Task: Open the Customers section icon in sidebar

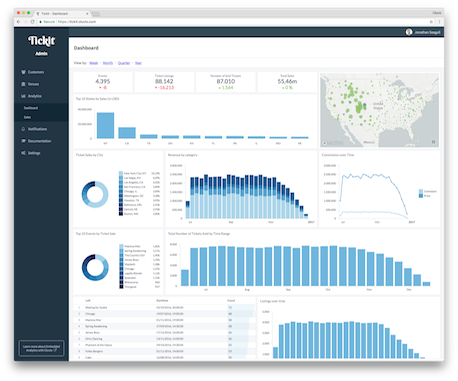Action: pyautogui.click(x=23, y=72)
